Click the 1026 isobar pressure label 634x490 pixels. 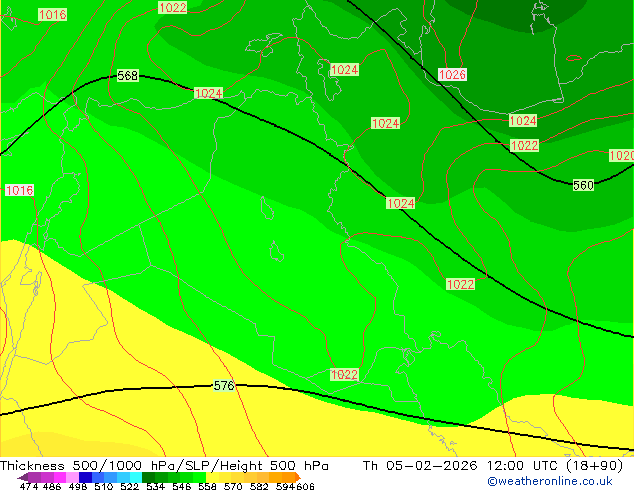pos(452,74)
